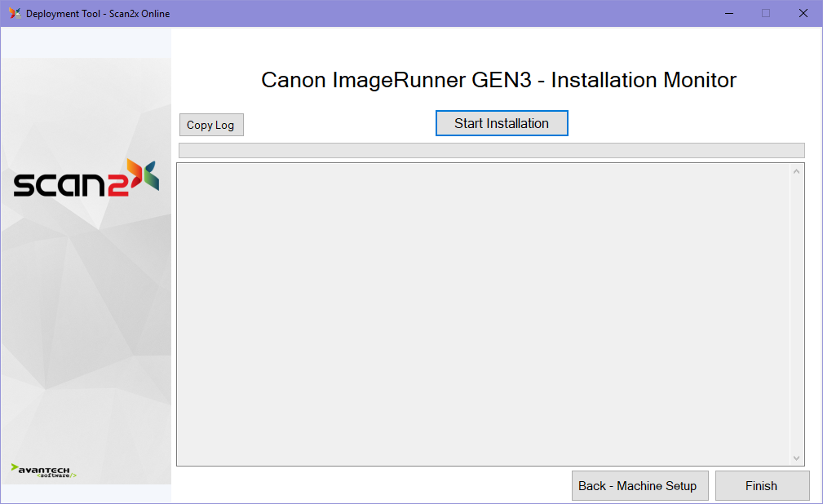823x504 pixels.
Task: Click the 'Deployment Tool - Scan2x Online' title text
Action: click(98, 14)
